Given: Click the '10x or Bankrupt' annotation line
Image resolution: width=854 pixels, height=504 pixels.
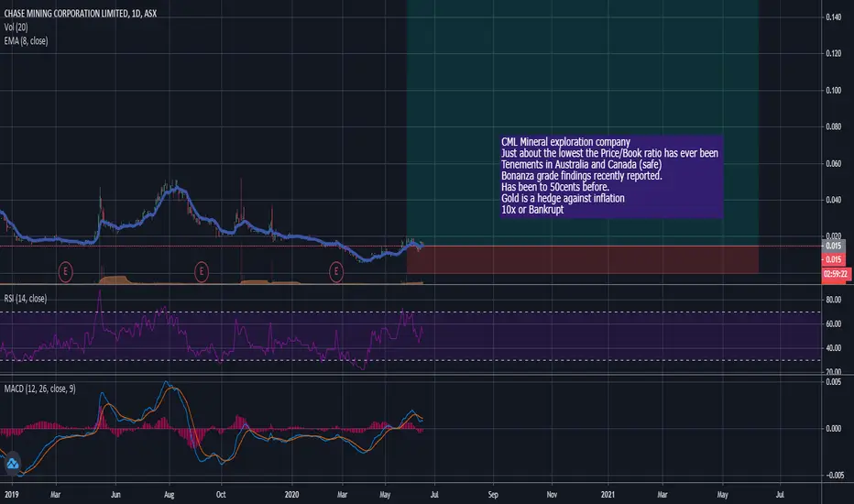Looking at the screenshot, I should [532, 209].
